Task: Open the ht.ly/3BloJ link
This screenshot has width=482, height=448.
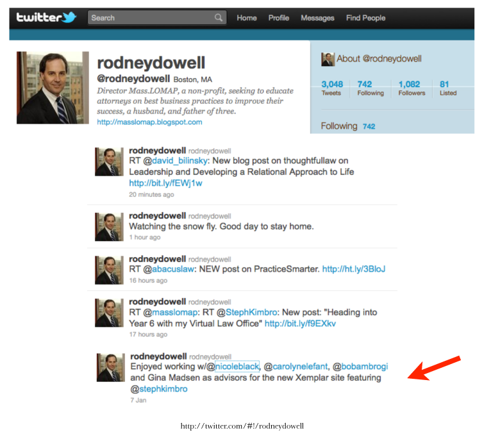Action: pos(354,269)
